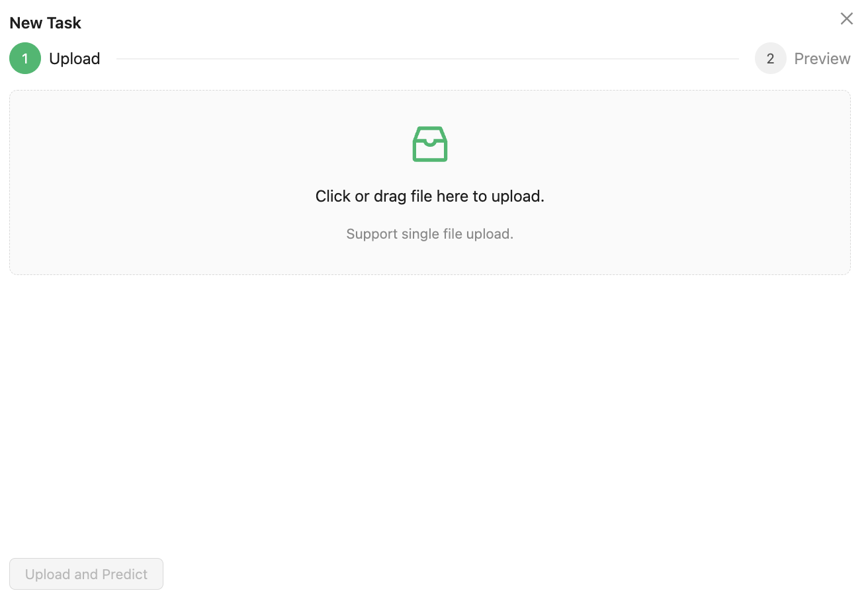
Task: Close the New Task dialog
Action: pos(847,19)
